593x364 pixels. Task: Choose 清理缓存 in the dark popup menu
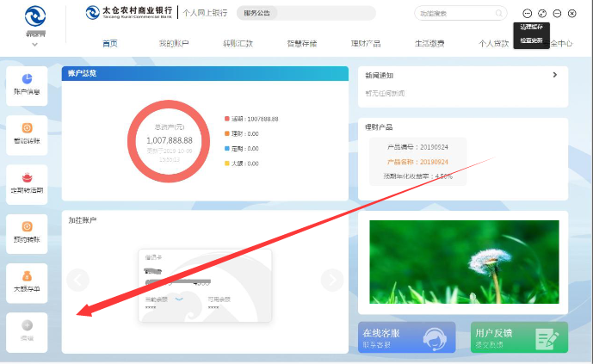[531, 28]
